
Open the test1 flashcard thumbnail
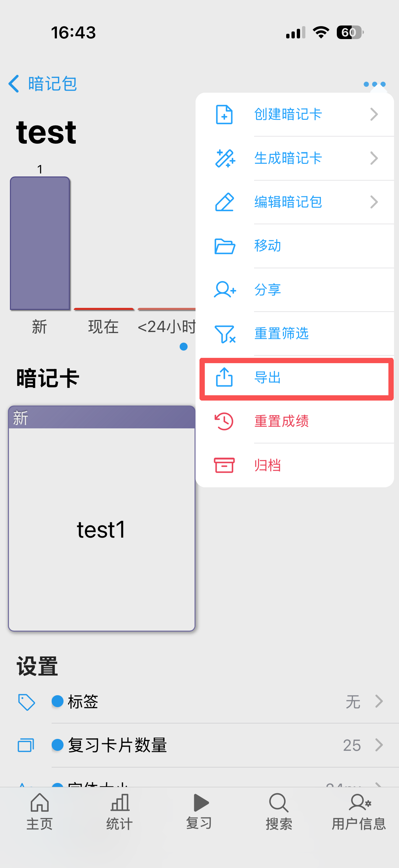coord(102,518)
